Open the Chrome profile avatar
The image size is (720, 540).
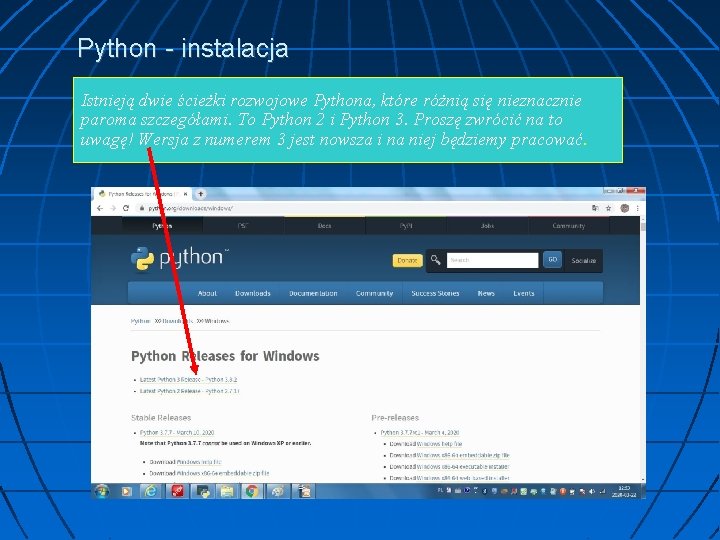624,208
